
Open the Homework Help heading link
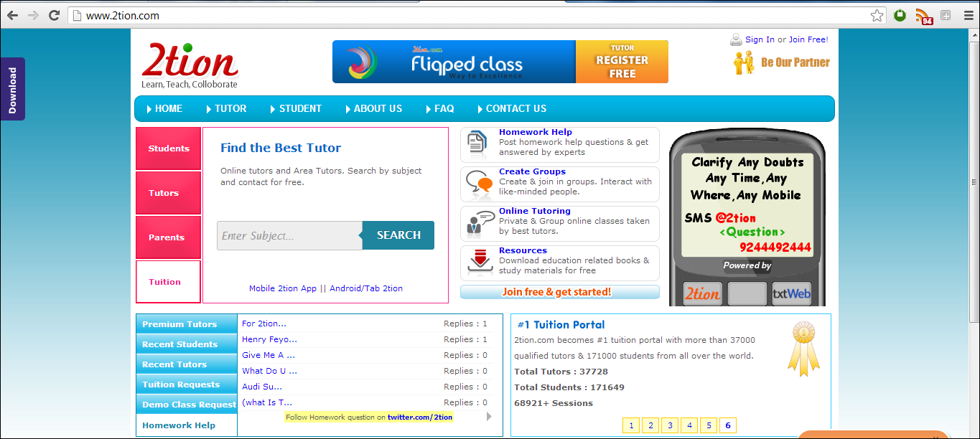point(536,132)
